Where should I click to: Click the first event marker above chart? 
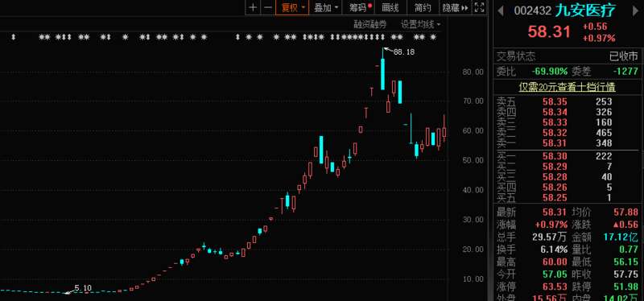click(13, 37)
